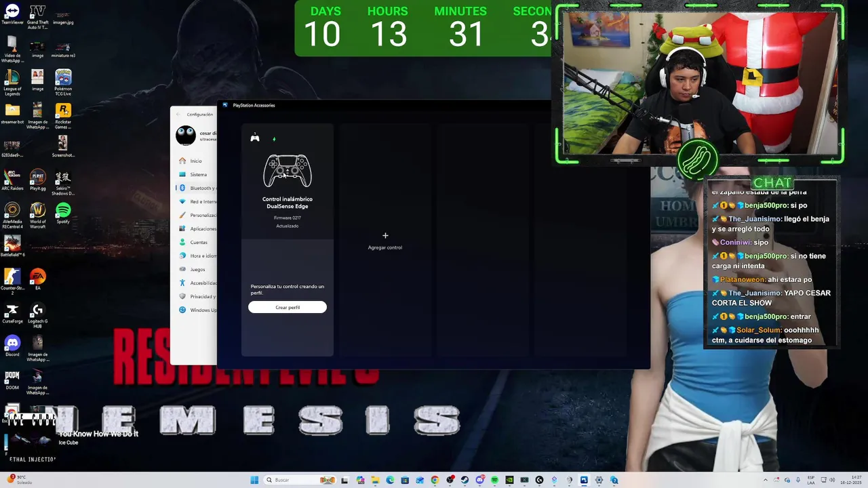Open Accesibilidad in Configuración sidebar

click(x=195, y=283)
